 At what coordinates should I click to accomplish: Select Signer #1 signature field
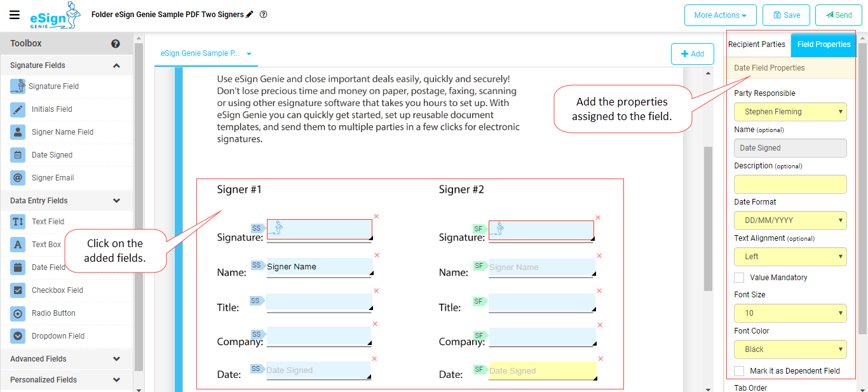click(320, 229)
